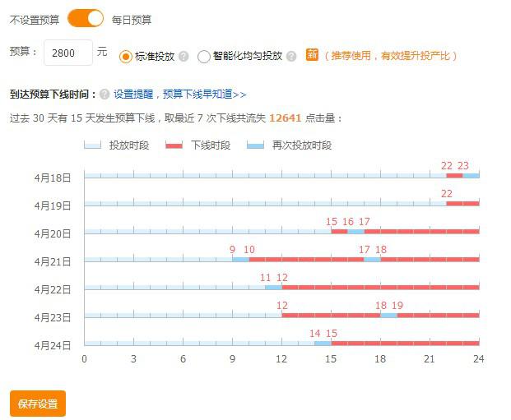This screenshot has width=511, height=420.
Task: Click blue segment at 14 on 4月24日
Action: point(323,344)
